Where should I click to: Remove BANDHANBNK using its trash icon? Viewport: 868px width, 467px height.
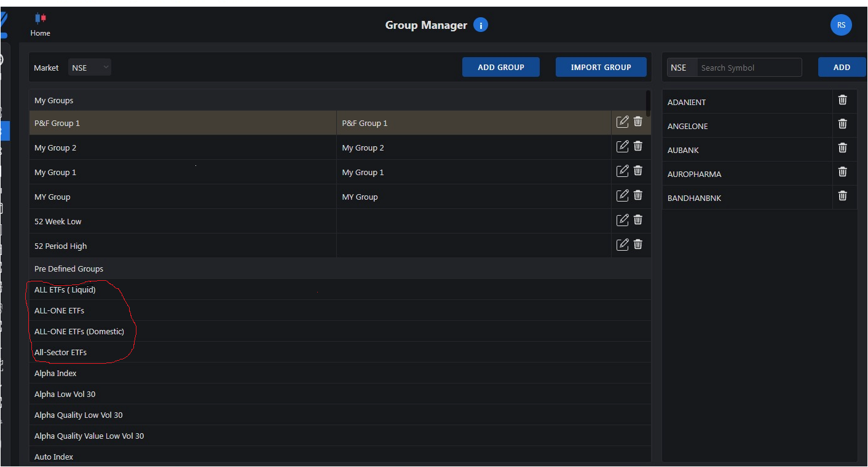coord(842,196)
